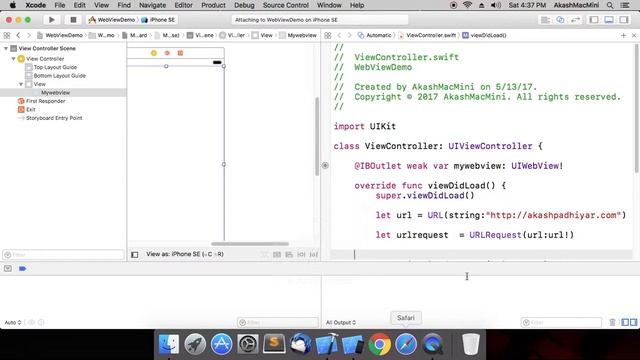Screen dimensions: 640x360
Task: Show only variables view pane
Action: pos(625,322)
